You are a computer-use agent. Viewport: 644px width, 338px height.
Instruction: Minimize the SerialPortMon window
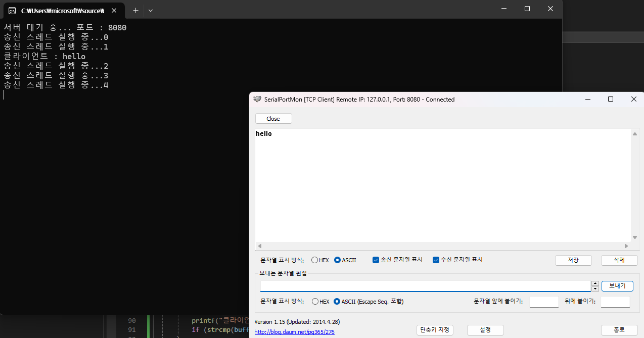coord(587,99)
